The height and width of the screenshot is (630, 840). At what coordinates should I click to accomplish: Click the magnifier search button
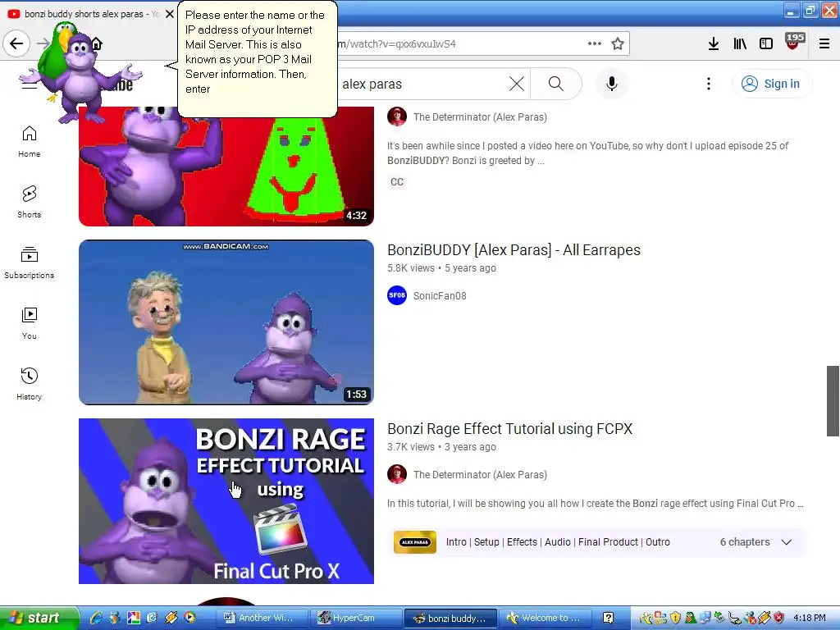pos(556,84)
